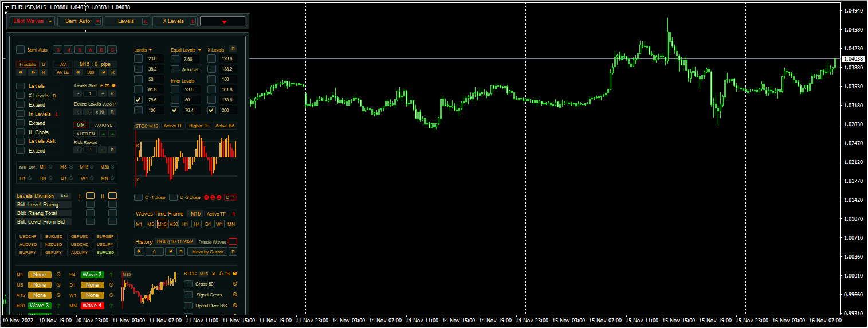Image resolution: width=868 pixels, height=328 pixels.
Task: Click the phone icon in STOC row
Action: point(234,274)
